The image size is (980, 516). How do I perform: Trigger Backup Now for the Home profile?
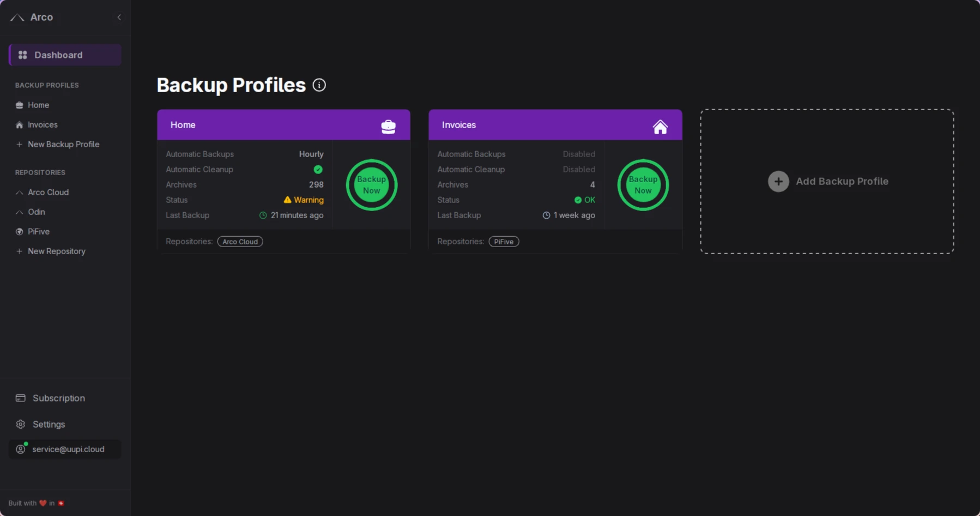click(371, 184)
